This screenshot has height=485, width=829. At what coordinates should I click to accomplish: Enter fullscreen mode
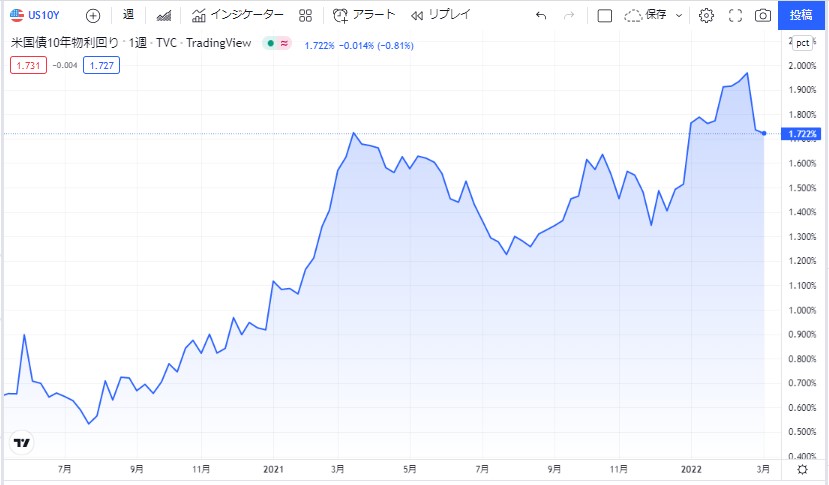pyautogui.click(x=735, y=15)
